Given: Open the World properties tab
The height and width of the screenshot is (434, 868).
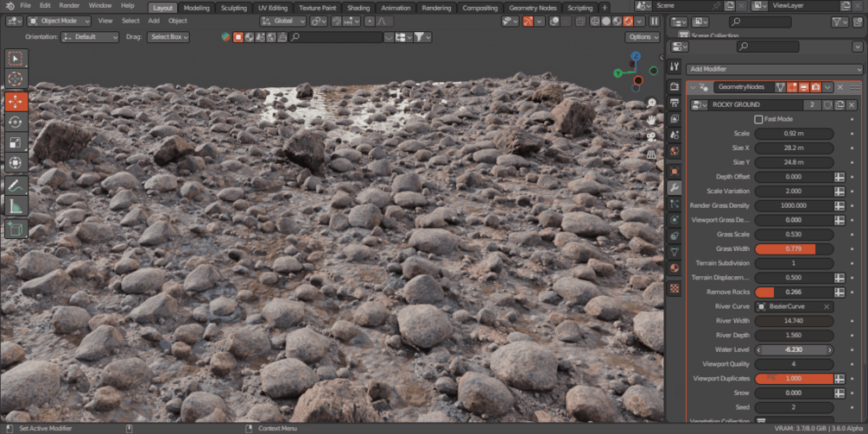Looking at the screenshot, I should (x=675, y=151).
